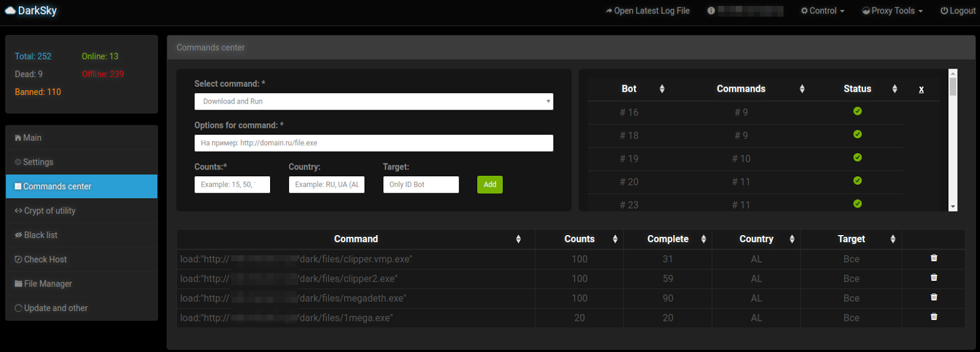Sort using the Commands column arrows
This screenshot has height=352, width=980.
[802, 89]
